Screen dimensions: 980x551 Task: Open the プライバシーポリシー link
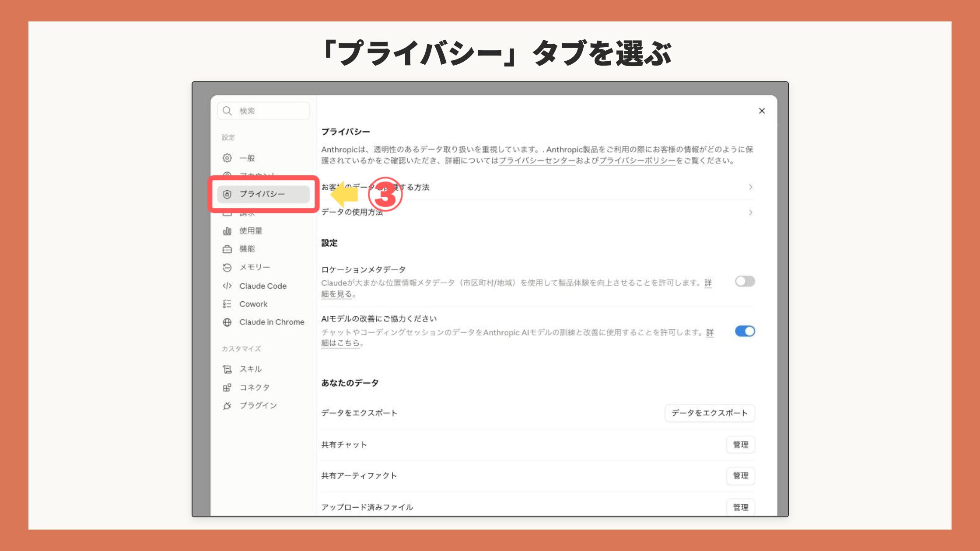[x=637, y=160]
